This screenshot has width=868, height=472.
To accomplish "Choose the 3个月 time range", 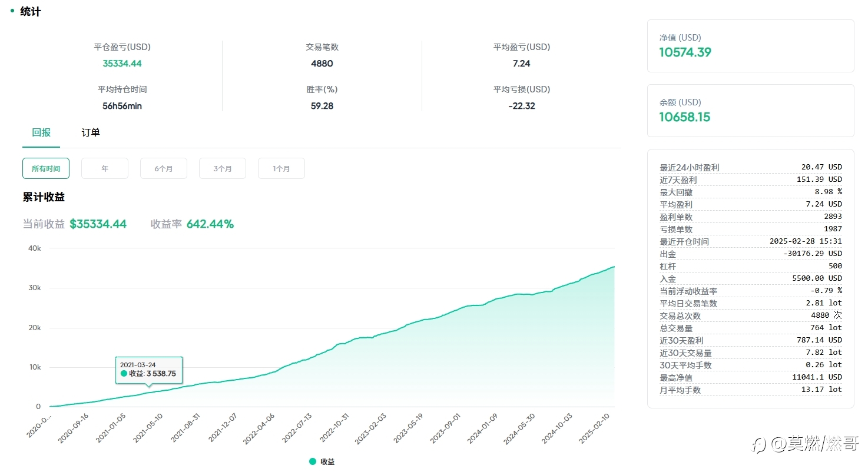I will click(223, 168).
